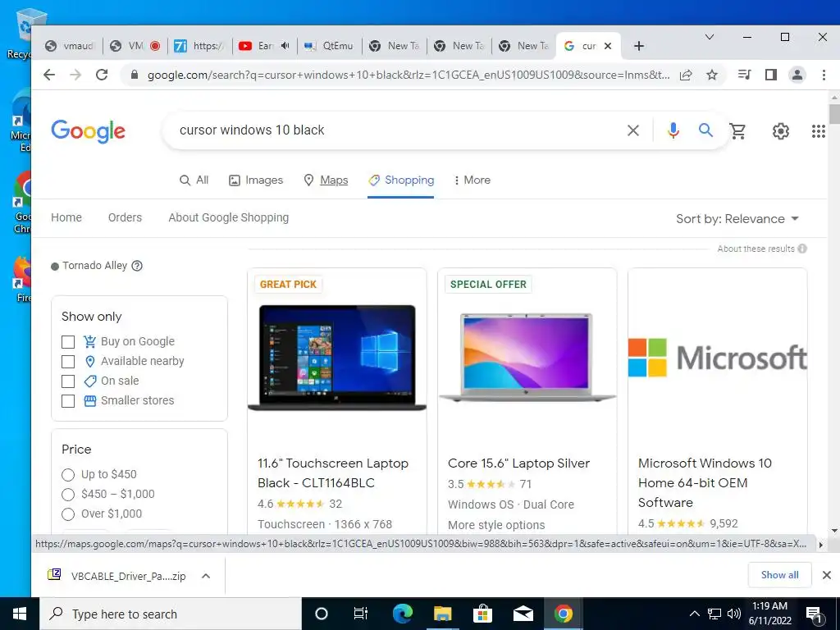Viewport: 840px width, 630px height.
Task: Open About Google Shopping link
Action: click(229, 217)
